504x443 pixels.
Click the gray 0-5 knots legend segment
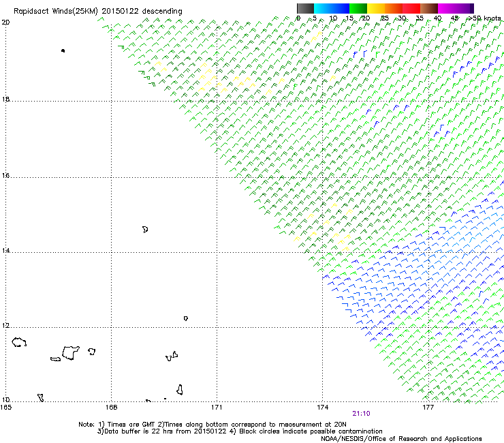pos(305,8)
